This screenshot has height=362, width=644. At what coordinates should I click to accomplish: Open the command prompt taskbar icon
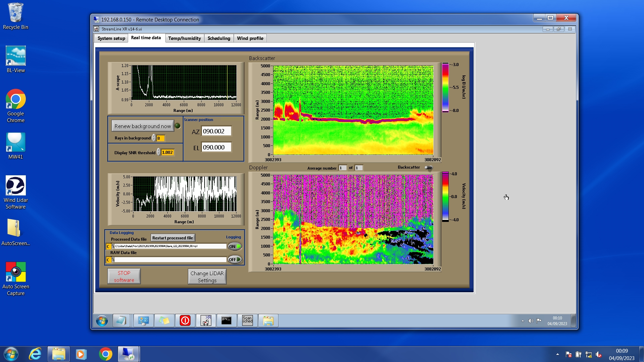[x=226, y=320]
